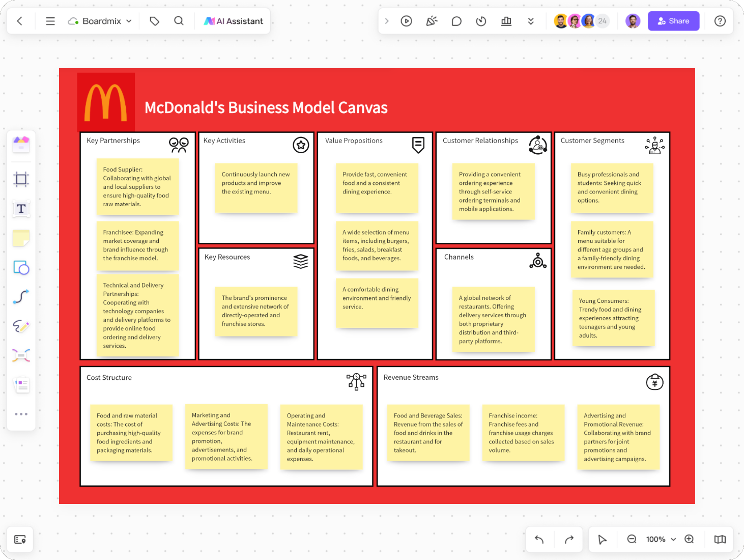Select the 'Young Consumers' sticky note
The width and height of the screenshot is (744, 560).
click(x=613, y=318)
